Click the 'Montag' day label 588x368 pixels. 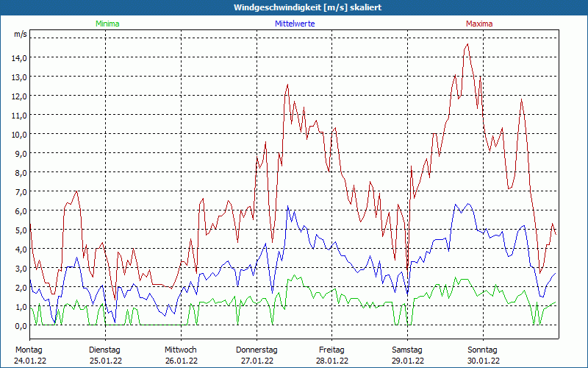click(x=29, y=350)
